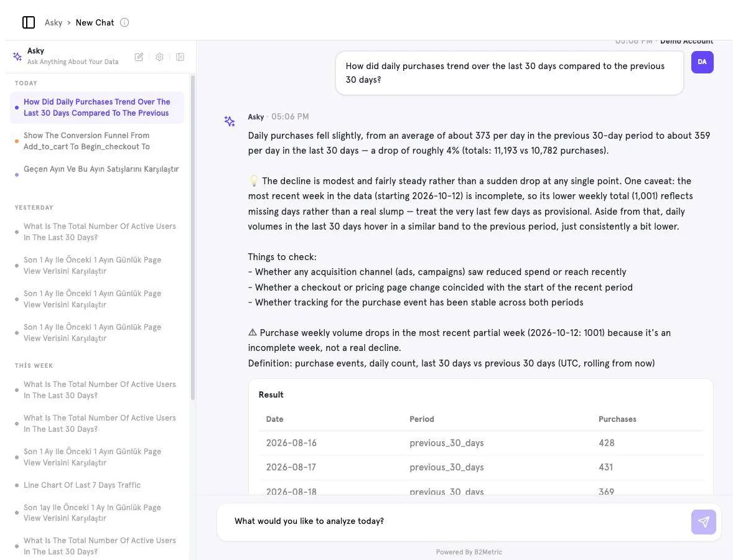Click 'Ask Anything About Your Data' subtitle

72,62
